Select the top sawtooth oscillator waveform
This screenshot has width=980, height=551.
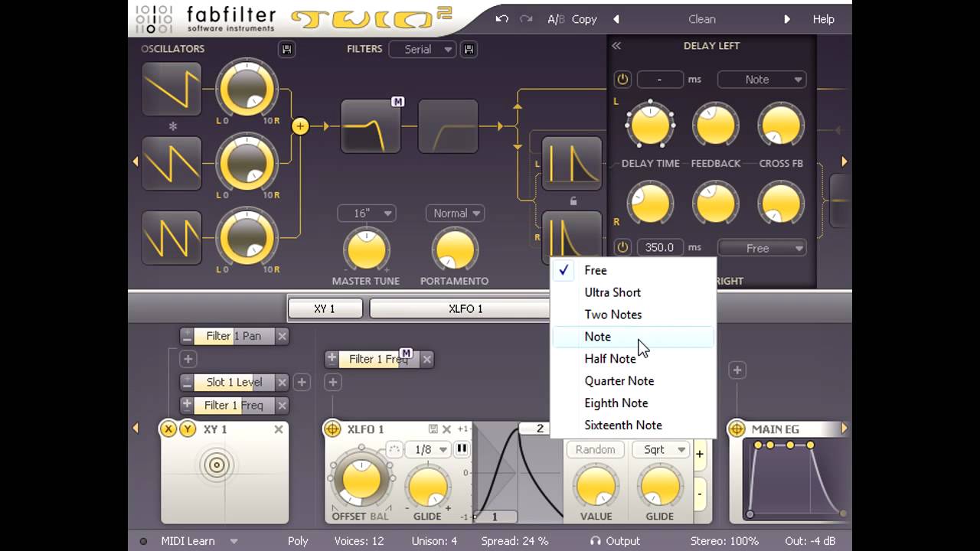[171, 90]
